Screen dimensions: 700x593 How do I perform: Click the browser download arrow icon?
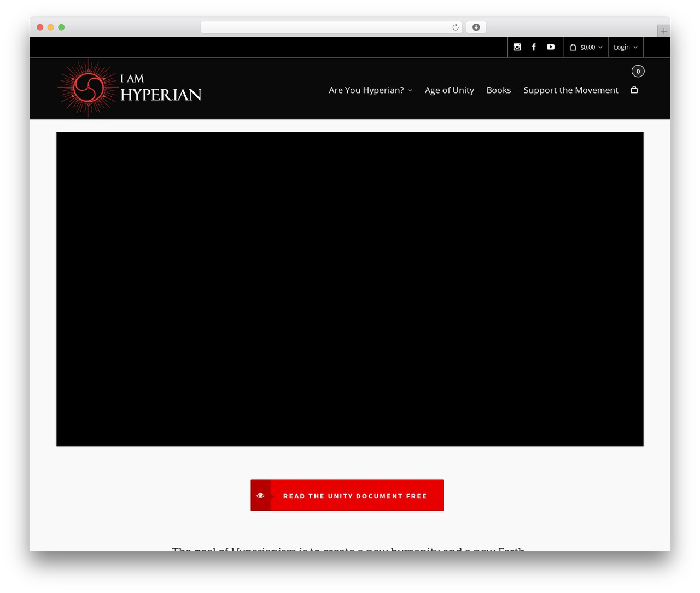(476, 27)
